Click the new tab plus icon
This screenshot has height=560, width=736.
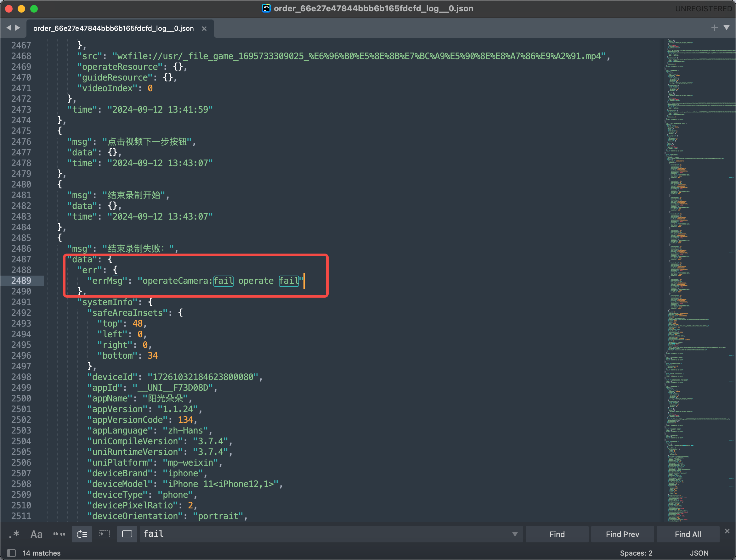(714, 28)
